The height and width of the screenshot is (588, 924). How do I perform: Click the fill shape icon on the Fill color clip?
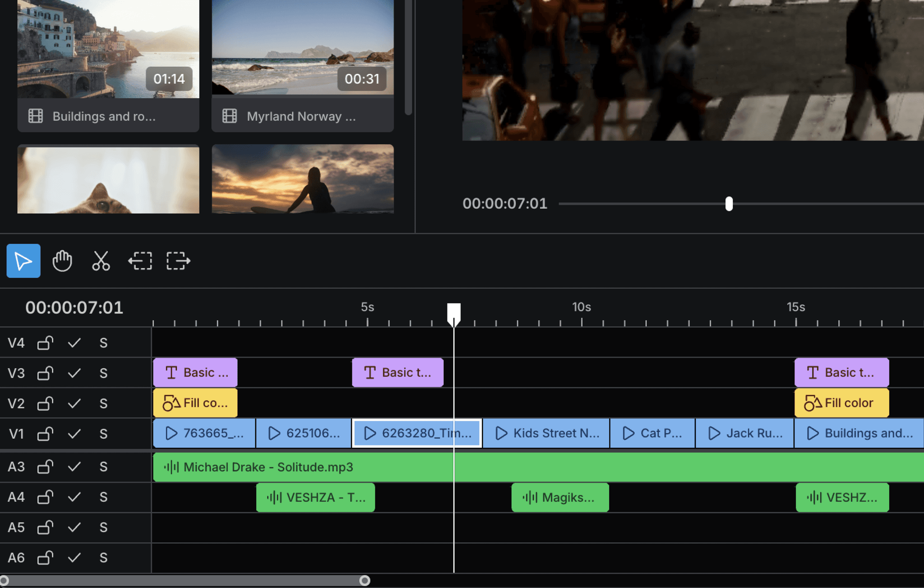pos(171,403)
